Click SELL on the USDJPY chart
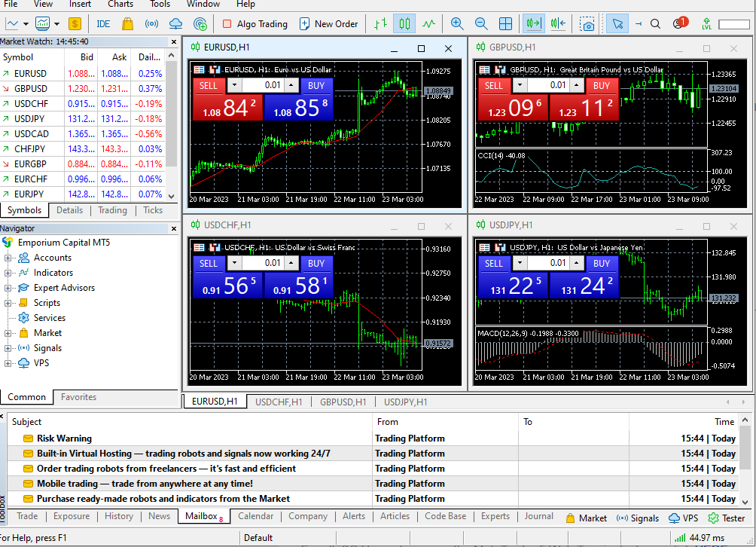This screenshot has width=756, height=547. point(494,263)
